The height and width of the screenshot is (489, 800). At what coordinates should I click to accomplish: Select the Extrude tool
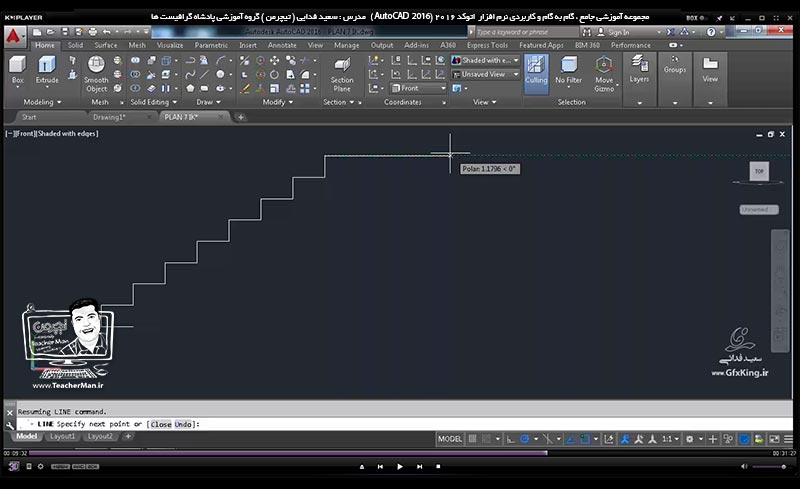(x=46, y=69)
